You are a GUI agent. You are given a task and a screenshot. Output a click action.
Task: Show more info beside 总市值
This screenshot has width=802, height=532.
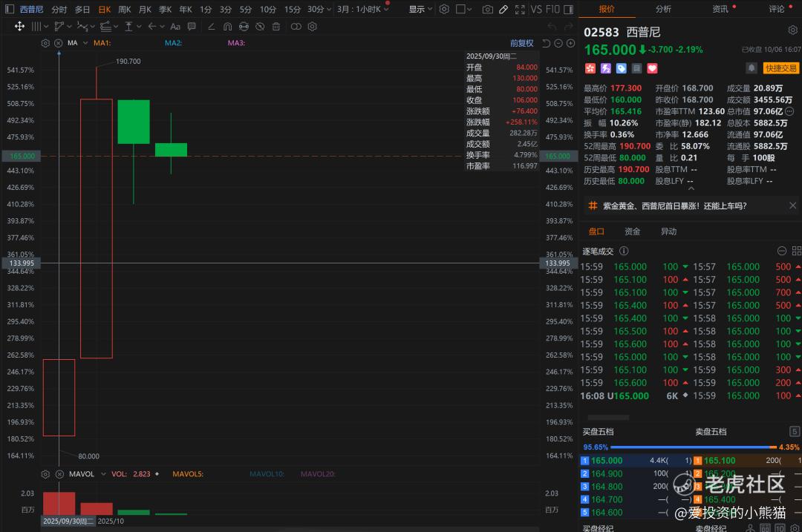pyautogui.click(x=789, y=111)
